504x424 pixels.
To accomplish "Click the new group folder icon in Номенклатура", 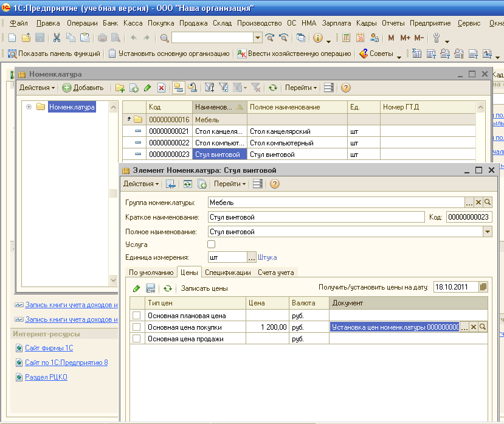I will click(x=120, y=88).
